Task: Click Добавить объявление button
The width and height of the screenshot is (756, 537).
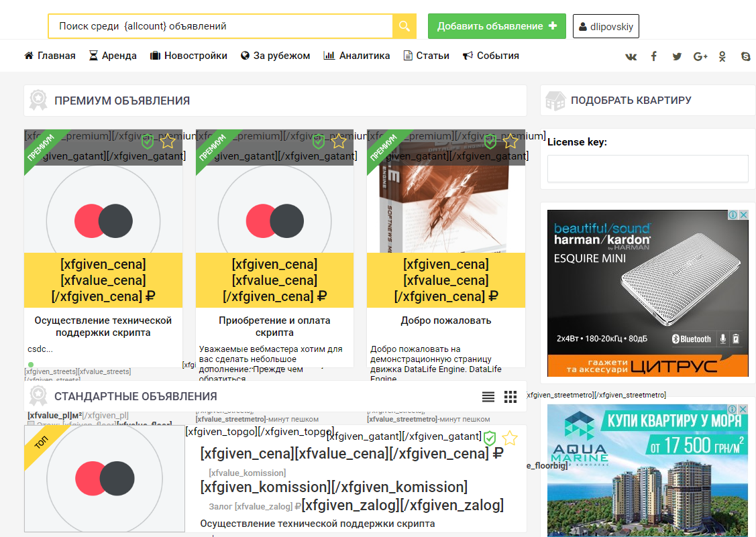Action: pyautogui.click(x=496, y=26)
